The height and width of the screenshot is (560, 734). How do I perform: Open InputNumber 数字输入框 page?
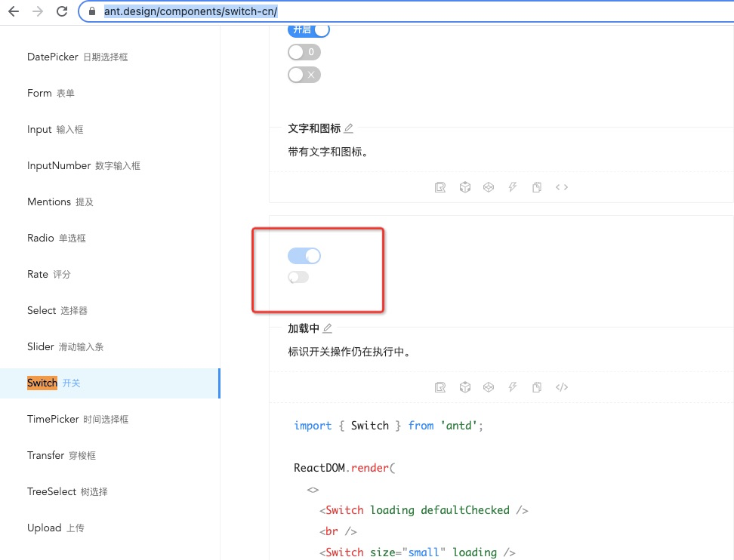[83, 165]
